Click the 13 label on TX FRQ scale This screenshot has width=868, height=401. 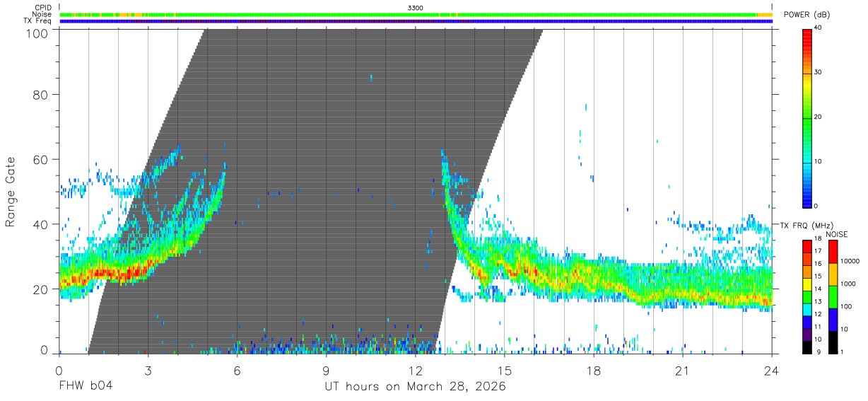pyautogui.click(x=819, y=302)
